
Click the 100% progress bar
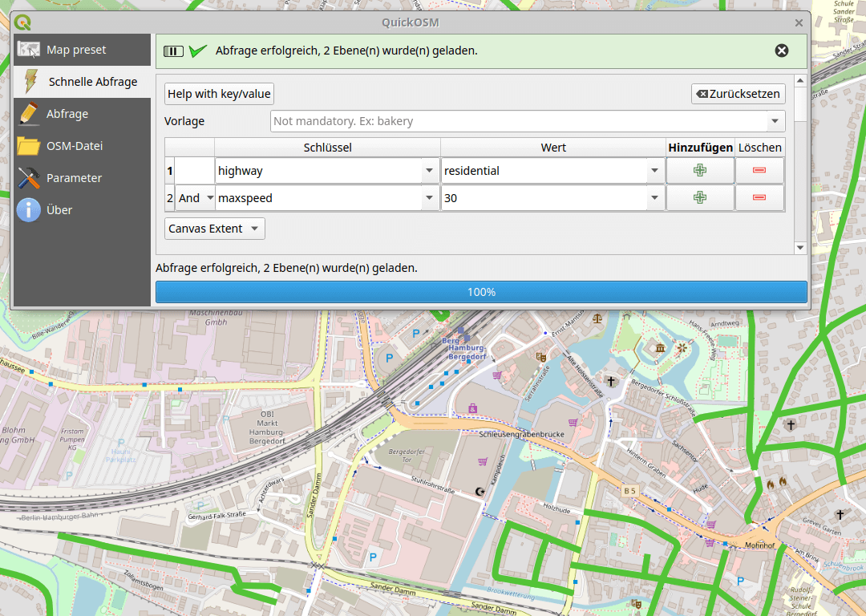click(x=481, y=292)
